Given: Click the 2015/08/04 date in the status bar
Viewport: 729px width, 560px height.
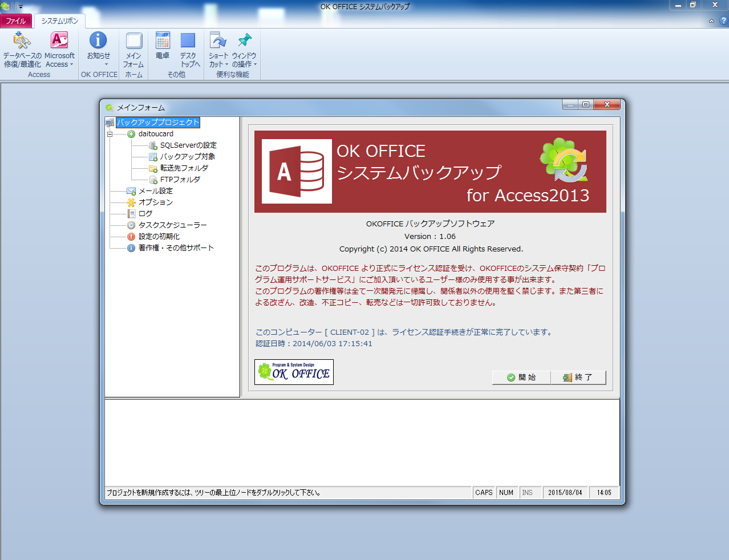Looking at the screenshot, I should (x=565, y=493).
